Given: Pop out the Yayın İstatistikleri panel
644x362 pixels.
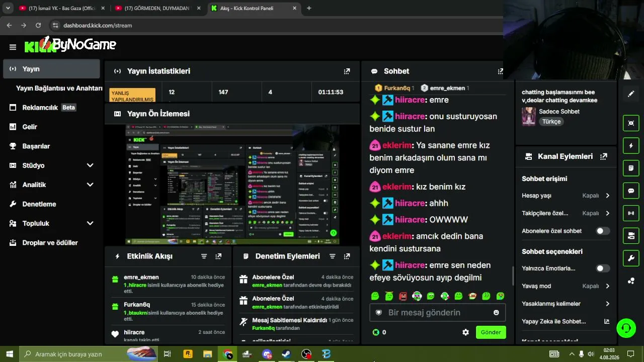Looking at the screenshot, I should [x=347, y=71].
